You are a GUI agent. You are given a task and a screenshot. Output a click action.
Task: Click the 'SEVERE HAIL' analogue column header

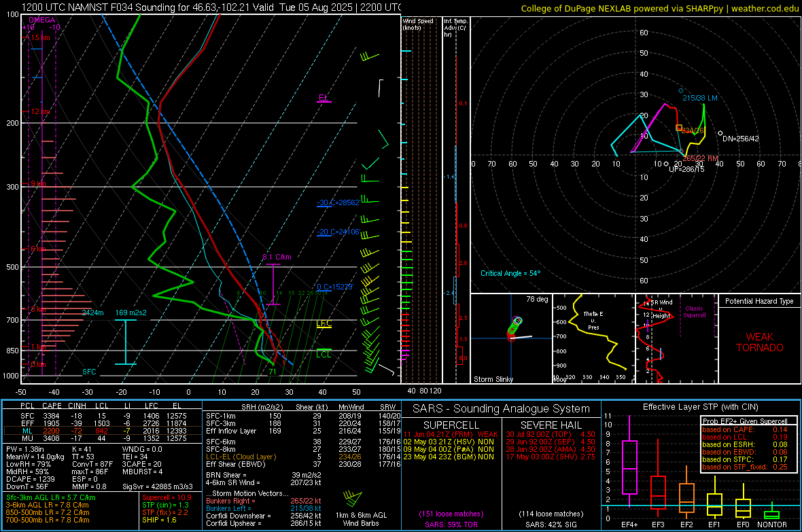[x=551, y=425]
